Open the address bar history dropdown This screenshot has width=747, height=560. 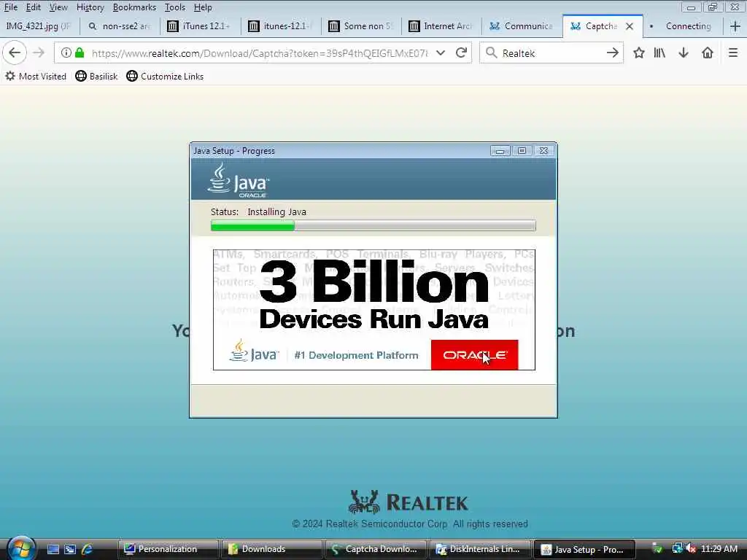pyautogui.click(x=441, y=52)
